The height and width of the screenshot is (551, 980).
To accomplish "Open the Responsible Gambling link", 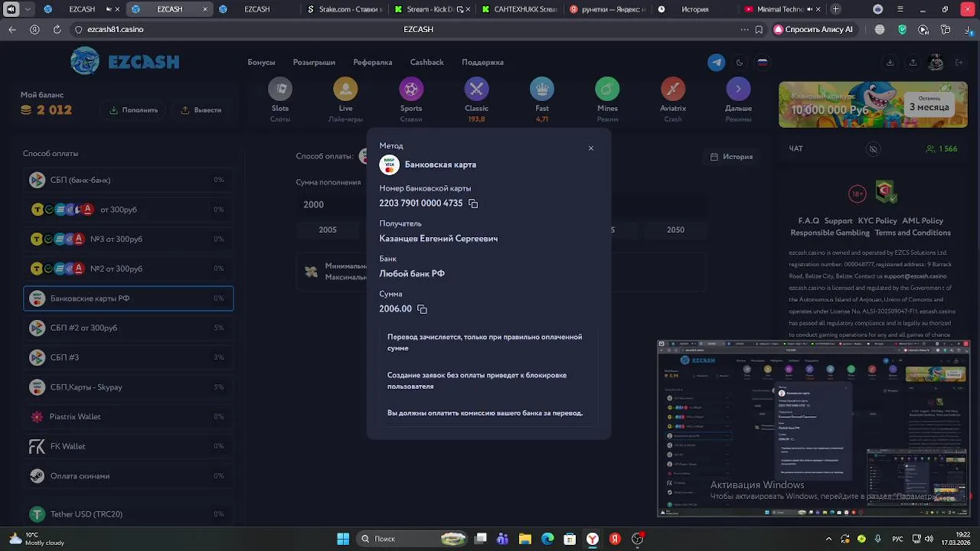I will 830,233.
